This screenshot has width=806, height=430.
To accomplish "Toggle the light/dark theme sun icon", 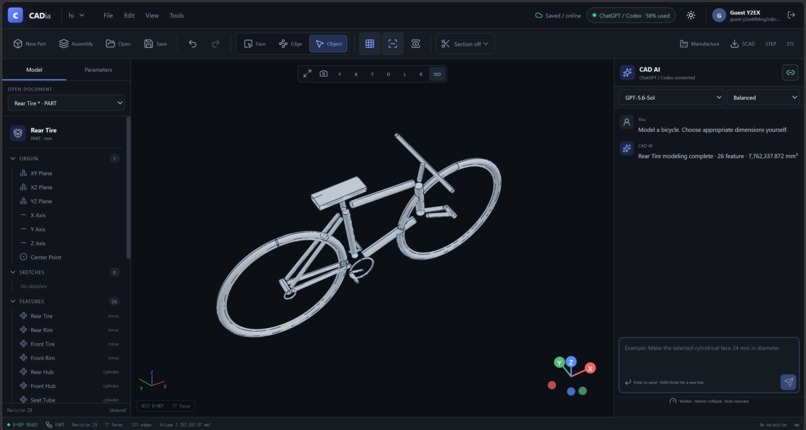I will pyautogui.click(x=691, y=15).
